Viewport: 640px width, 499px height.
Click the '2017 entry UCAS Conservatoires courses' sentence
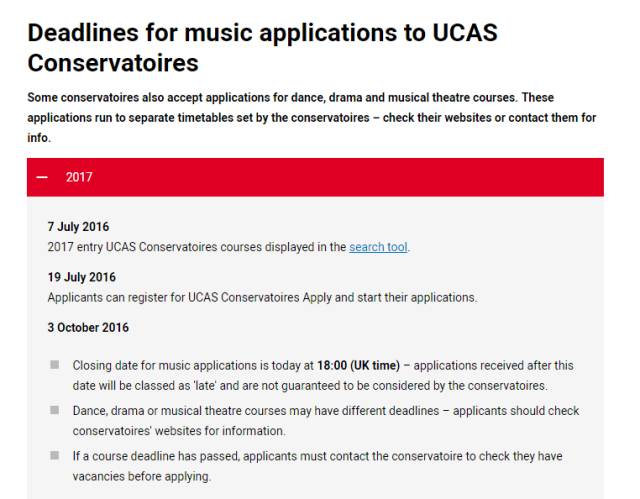(x=229, y=247)
